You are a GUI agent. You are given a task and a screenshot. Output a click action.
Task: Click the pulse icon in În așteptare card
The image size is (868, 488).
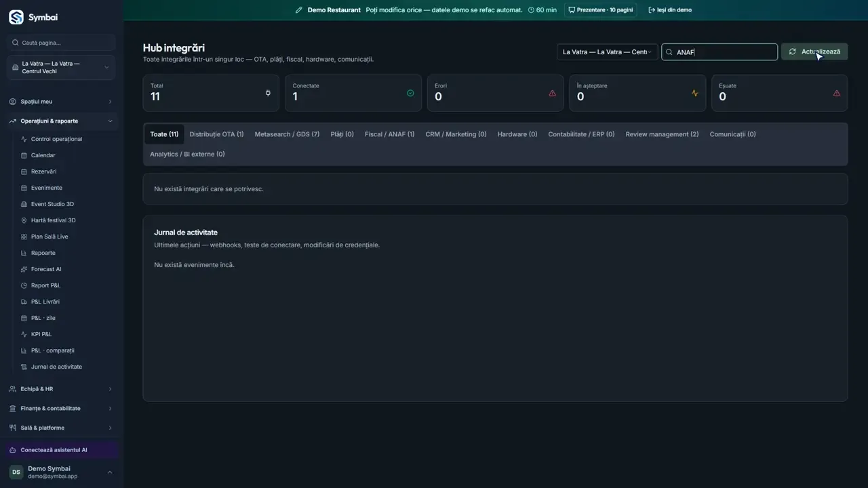click(x=694, y=93)
